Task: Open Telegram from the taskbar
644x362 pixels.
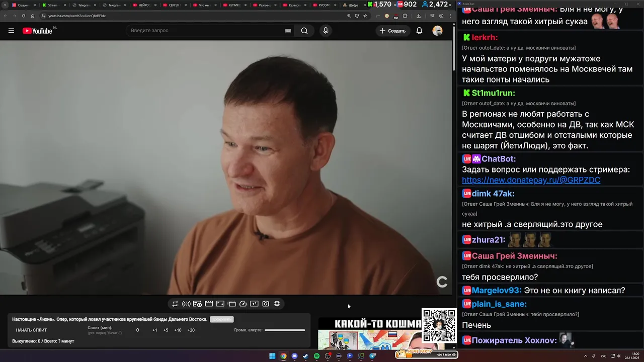Action: click(x=372, y=356)
